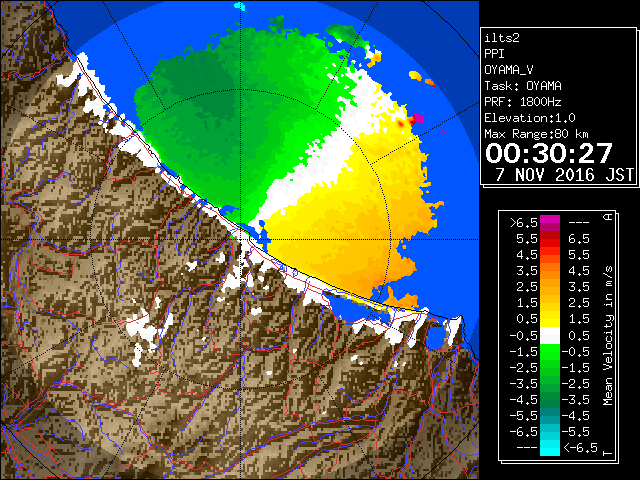The image size is (640, 480).
Task: Select the >6.5 legend label
Action: 524,223
